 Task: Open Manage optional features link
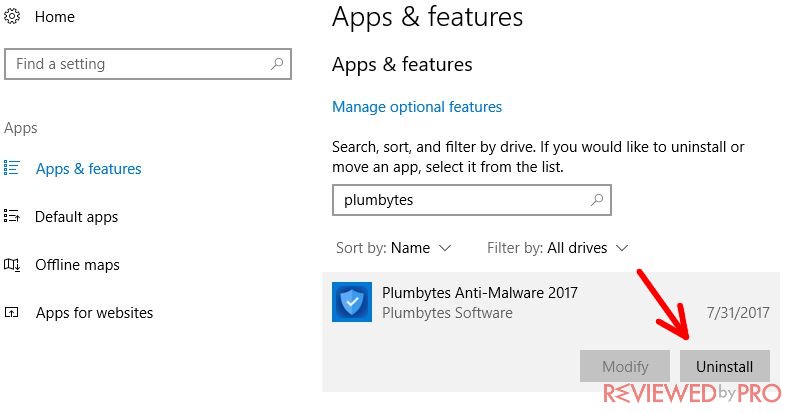[x=417, y=107]
